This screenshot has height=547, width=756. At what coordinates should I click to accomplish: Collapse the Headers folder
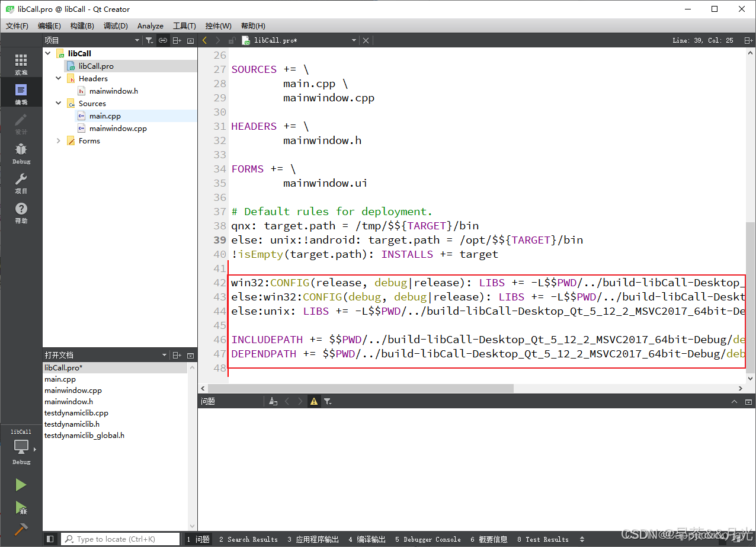point(58,78)
